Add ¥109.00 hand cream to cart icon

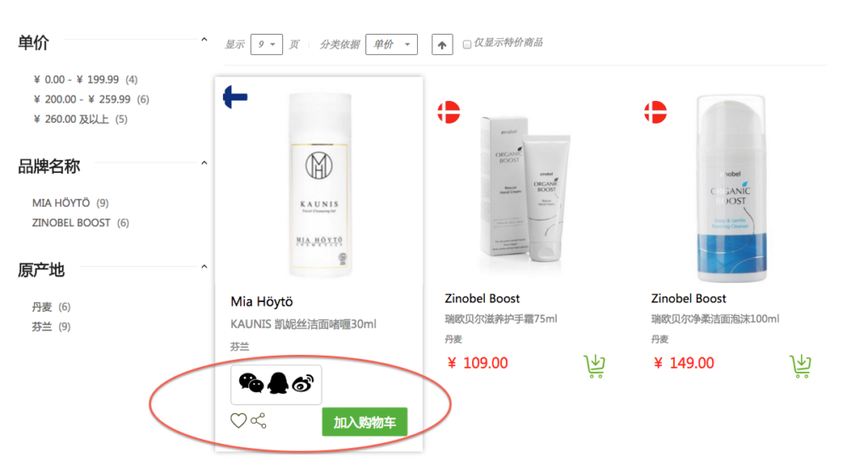pyautogui.click(x=595, y=365)
